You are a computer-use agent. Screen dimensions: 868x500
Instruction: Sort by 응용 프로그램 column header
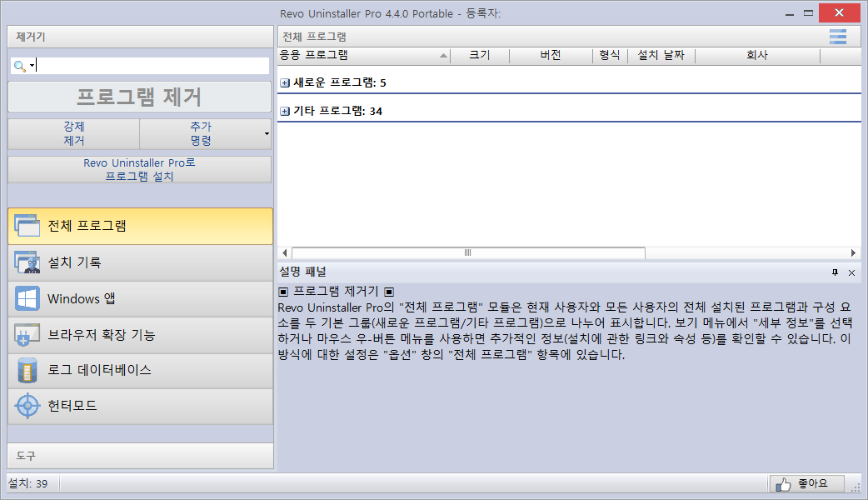click(364, 55)
